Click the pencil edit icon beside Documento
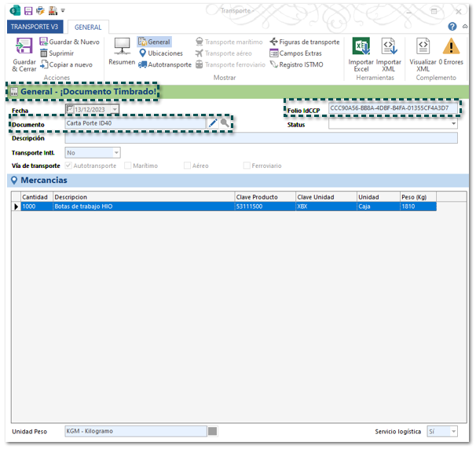 point(213,123)
